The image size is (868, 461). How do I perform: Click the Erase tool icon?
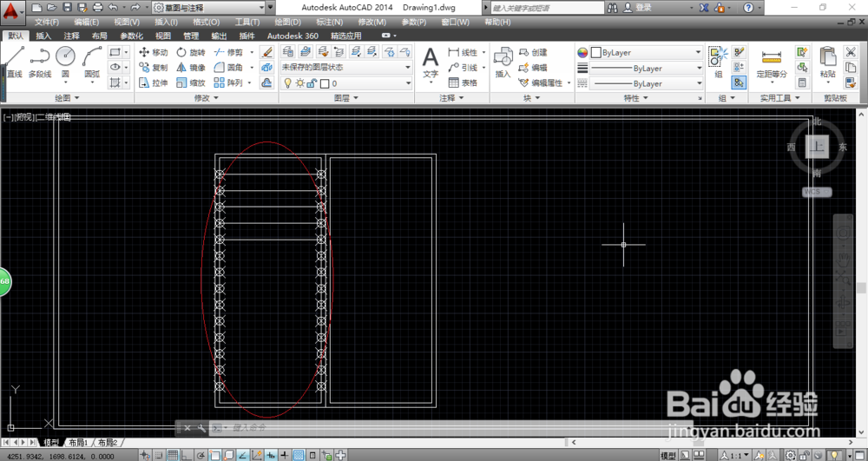tap(266, 52)
